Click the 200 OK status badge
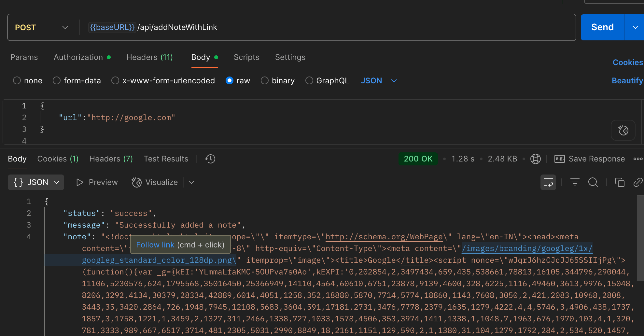Viewport: 644px width, 336px height. pos(418,159)
